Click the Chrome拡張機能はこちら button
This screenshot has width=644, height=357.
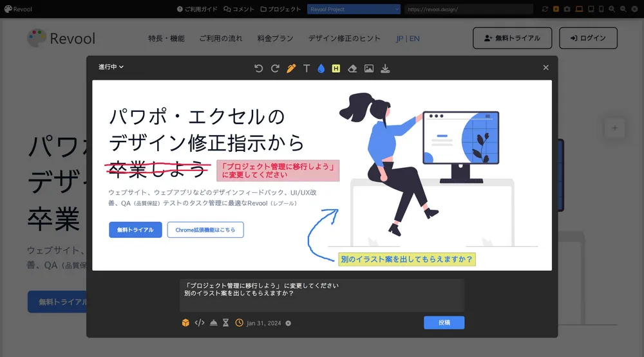205,230
